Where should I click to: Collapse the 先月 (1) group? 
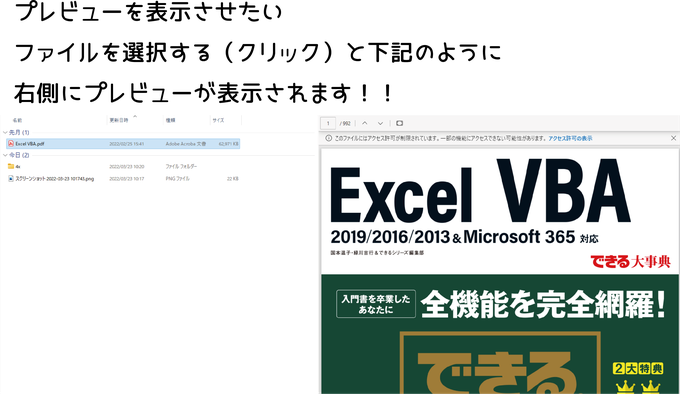[5, 132]
